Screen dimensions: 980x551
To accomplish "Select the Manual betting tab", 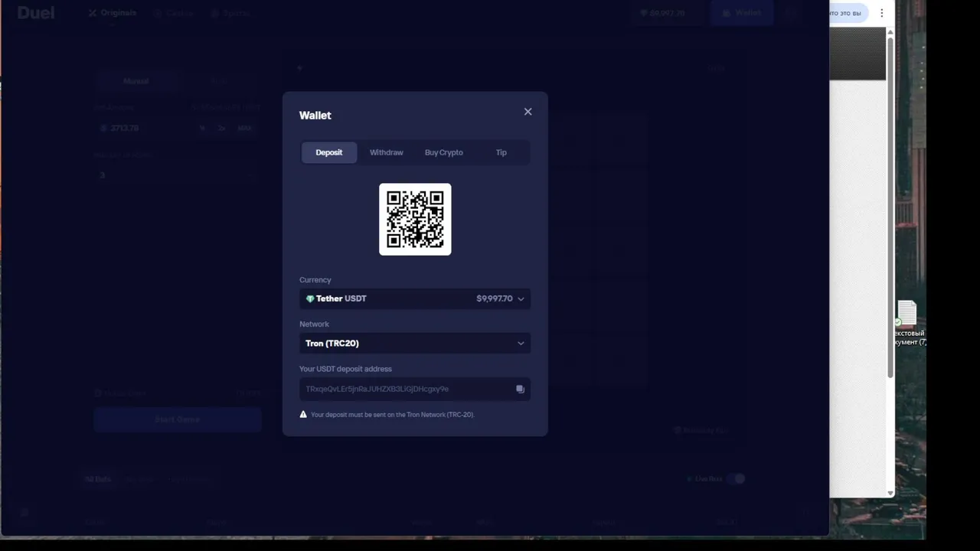I will point(136,81).
